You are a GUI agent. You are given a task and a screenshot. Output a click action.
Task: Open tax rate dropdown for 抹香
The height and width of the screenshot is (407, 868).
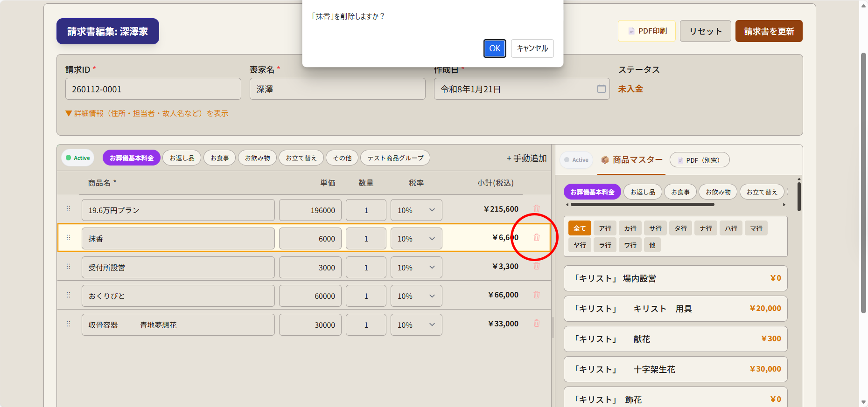pos(416,239)
